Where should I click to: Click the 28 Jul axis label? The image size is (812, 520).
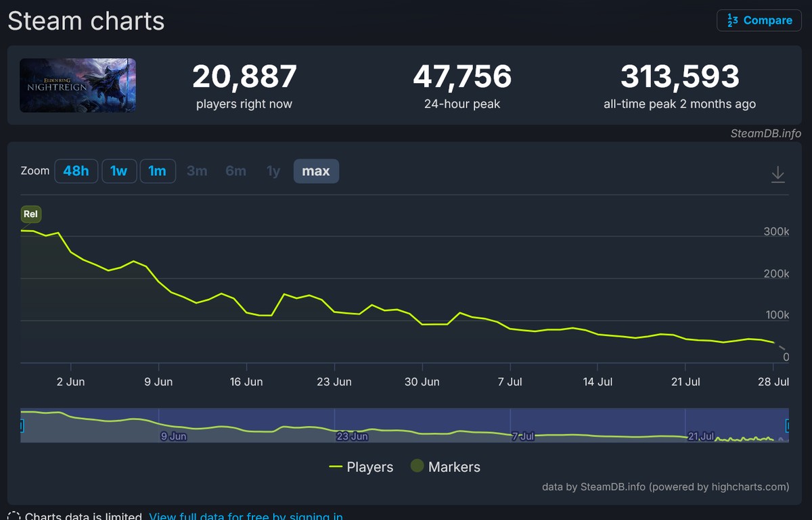(x=773, y=381)
